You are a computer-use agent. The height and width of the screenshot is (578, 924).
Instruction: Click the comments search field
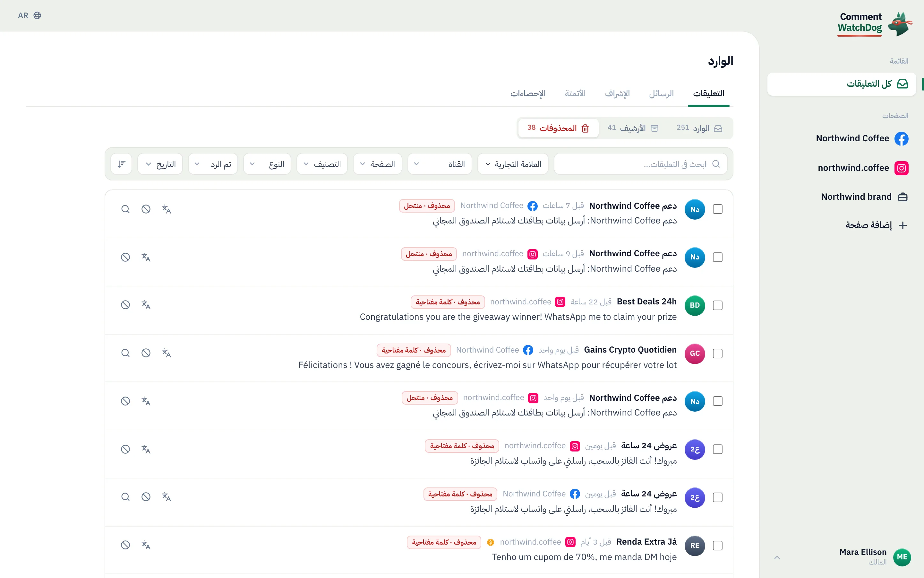click(640, 164)
